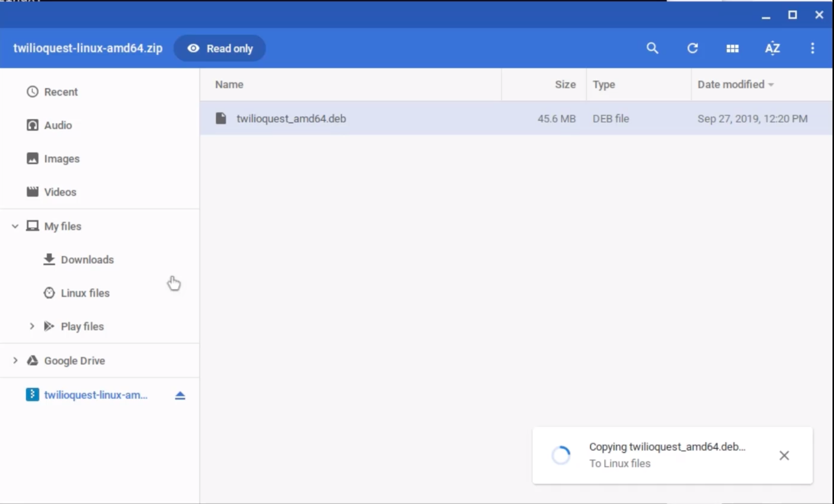The image size is (834, 504).
Task: Select My files in the sidebar
Action: (63, 226)
